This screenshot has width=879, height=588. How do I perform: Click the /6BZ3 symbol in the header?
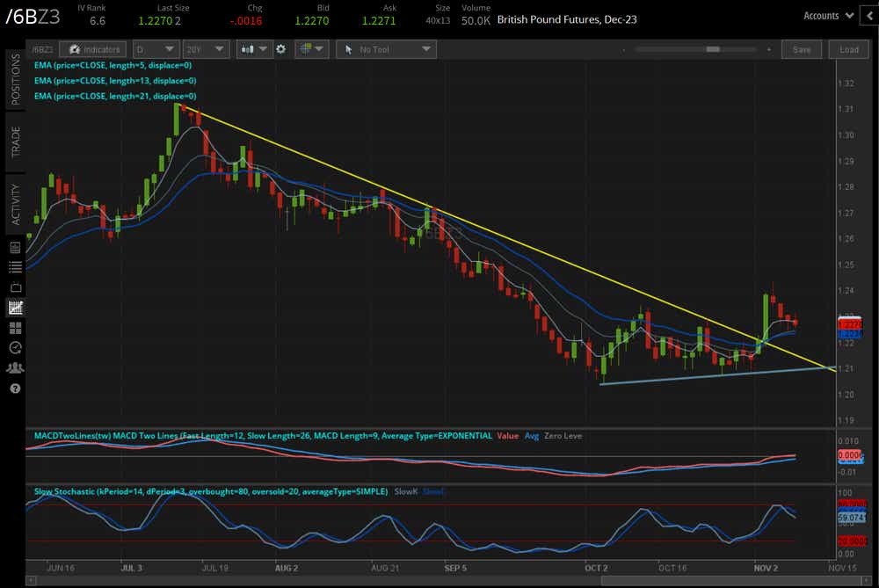tap(33, 16)
